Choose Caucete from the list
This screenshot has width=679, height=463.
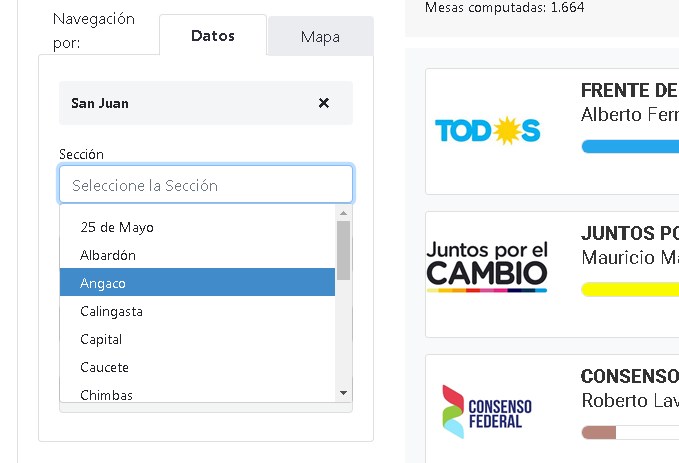coord(104,367)
